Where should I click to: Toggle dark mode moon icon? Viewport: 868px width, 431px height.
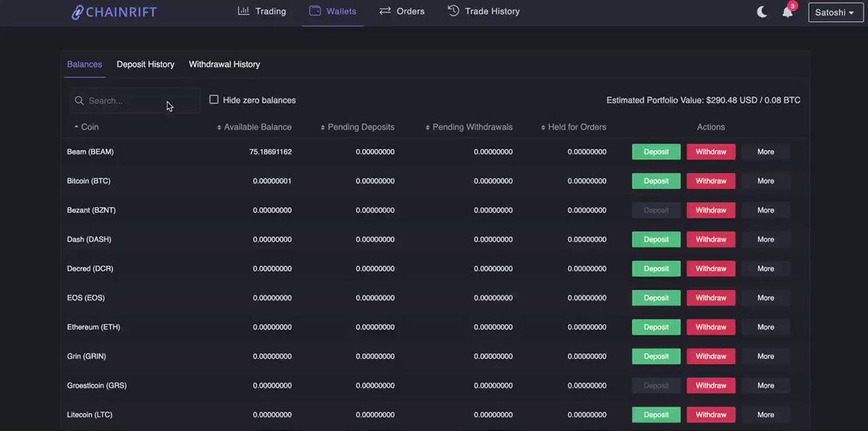pyautogui.click(x=762, y=12)
